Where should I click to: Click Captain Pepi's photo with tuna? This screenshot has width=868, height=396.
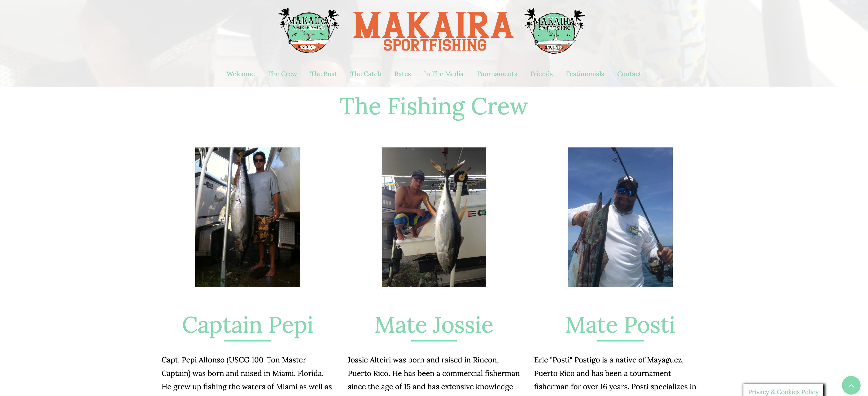point(248,217)
